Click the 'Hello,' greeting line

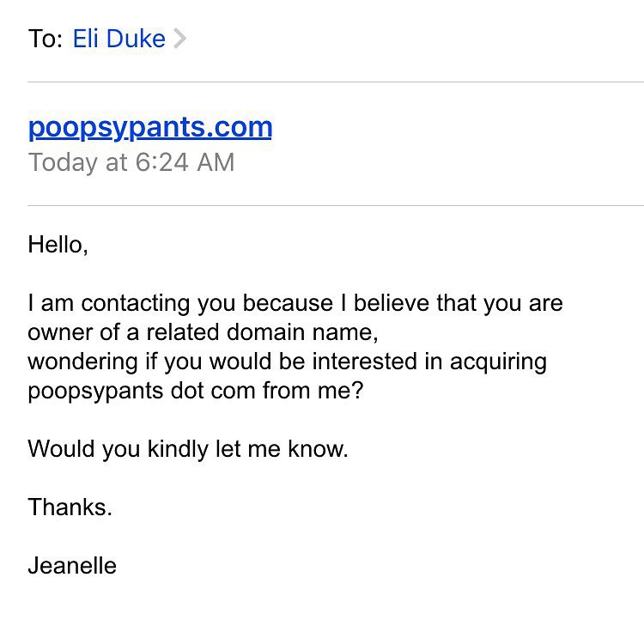(58, 245)
